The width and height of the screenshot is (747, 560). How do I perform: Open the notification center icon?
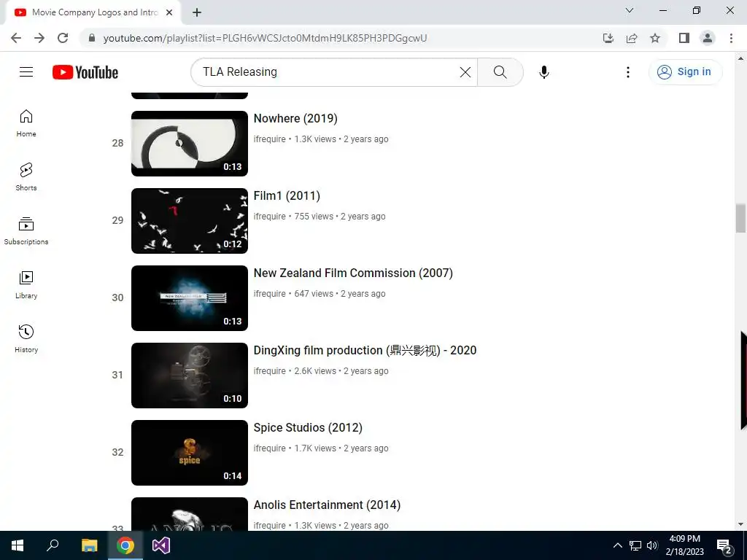click(724, 546)
